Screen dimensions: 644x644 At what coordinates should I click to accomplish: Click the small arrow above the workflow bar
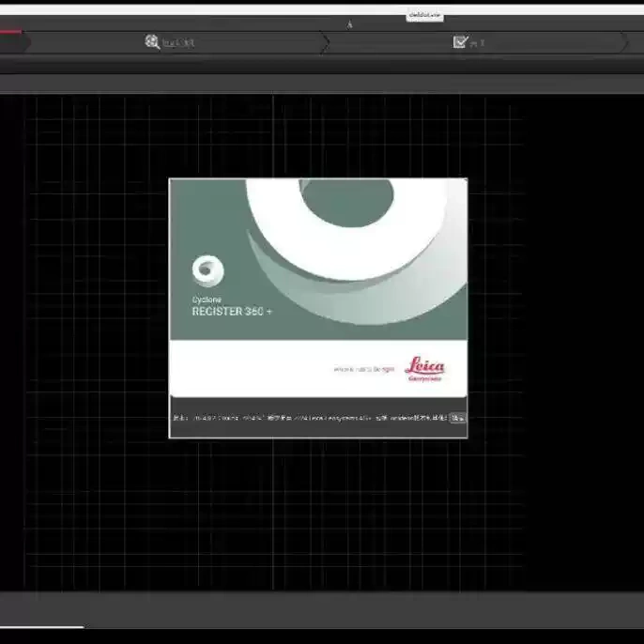pos(349,25)
